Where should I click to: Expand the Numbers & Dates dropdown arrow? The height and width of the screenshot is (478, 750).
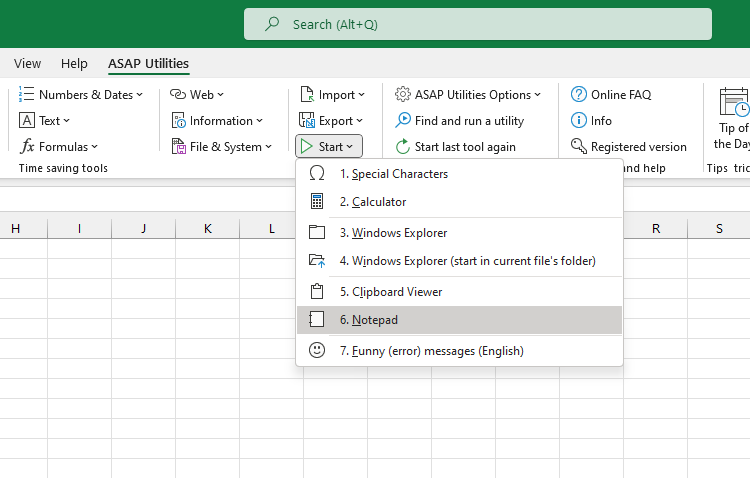(140, 95)
